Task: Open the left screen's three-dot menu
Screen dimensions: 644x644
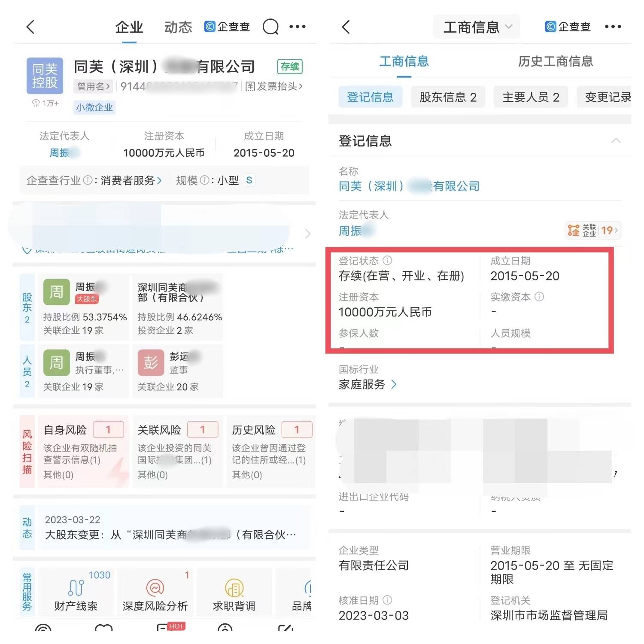Action: (x=298, y=27)
